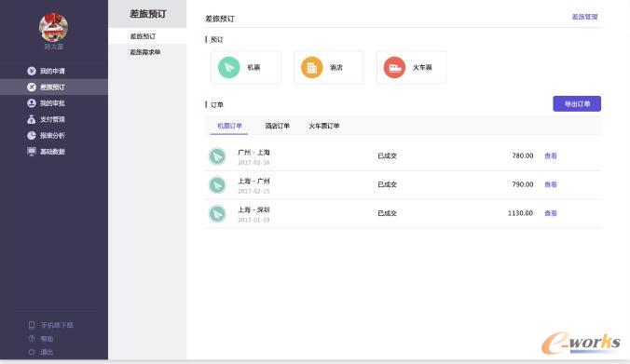Click the power icon for 退出
This screenshot has height=364, width=630.
(32, 352)
